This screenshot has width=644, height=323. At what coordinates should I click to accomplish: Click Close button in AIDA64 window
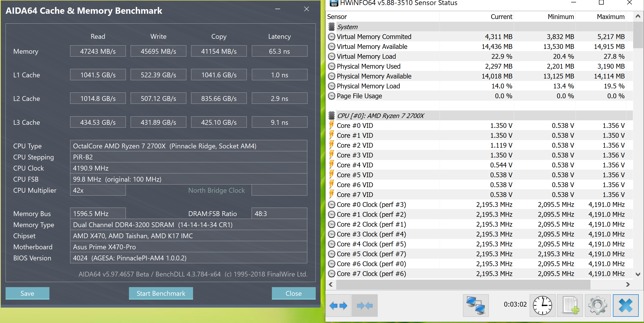point(294,293)
